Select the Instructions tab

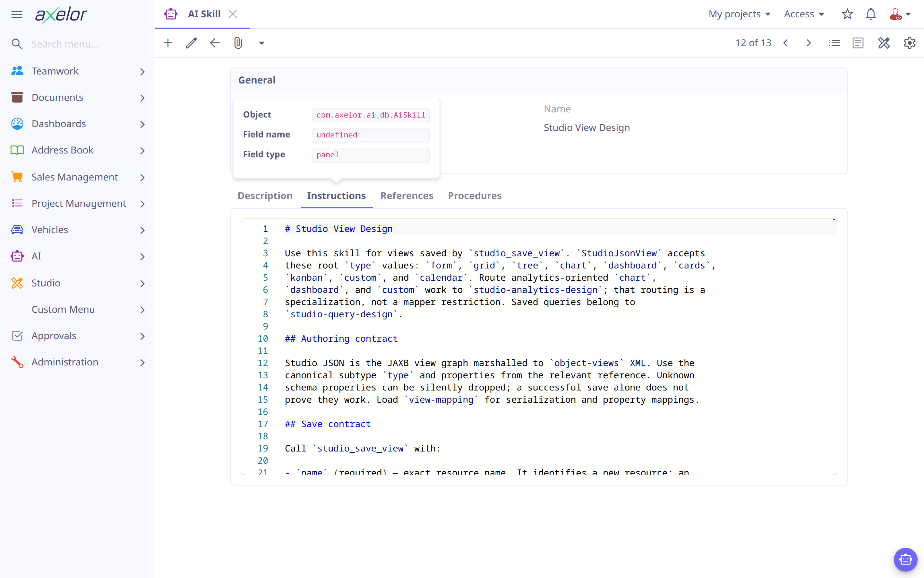click(336, 196)
